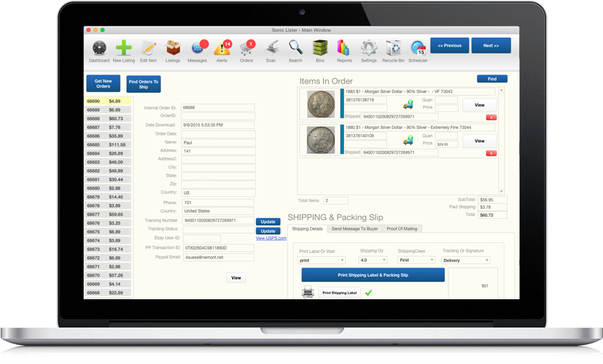This screenshot has height=364, width=603.
Task: Expand the Shipping Oz dropdown
Action: pos(373,260)
